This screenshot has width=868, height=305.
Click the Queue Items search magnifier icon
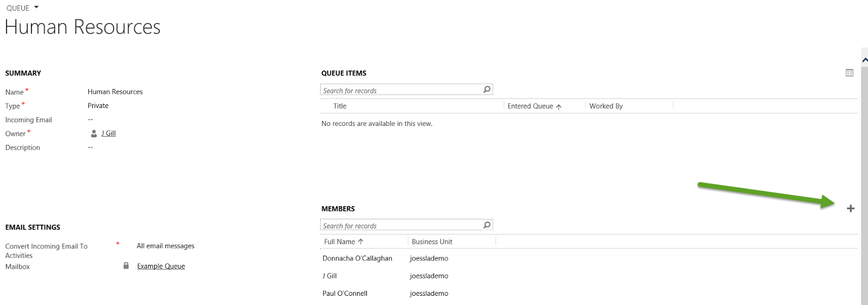click(x=487, y=90)
